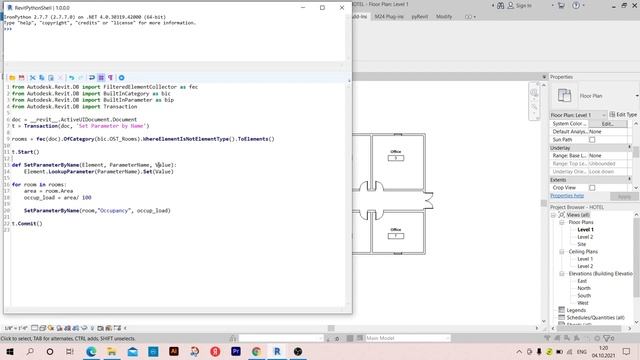Select Site floor plan view
Viewport: 640px width, 360px height.
[x=582, y=244]
